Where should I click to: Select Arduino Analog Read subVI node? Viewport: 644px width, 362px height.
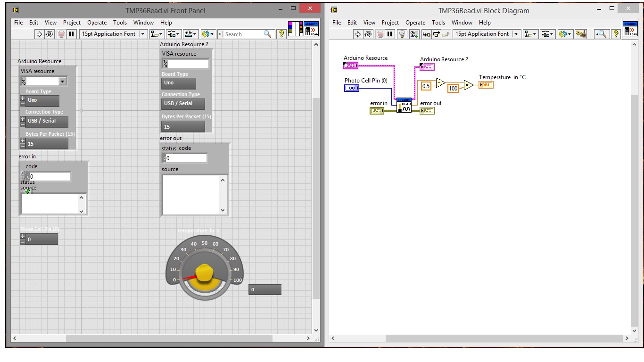tap(404, 105)
